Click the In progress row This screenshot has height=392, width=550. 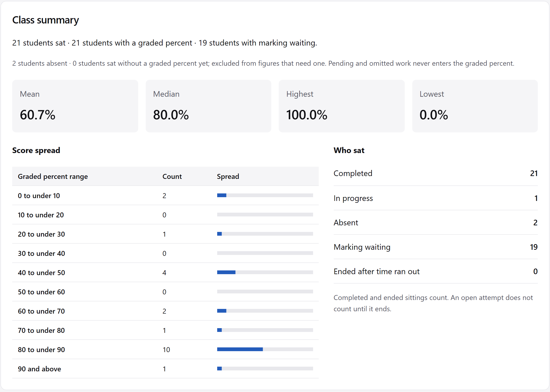tap(436, 198)
